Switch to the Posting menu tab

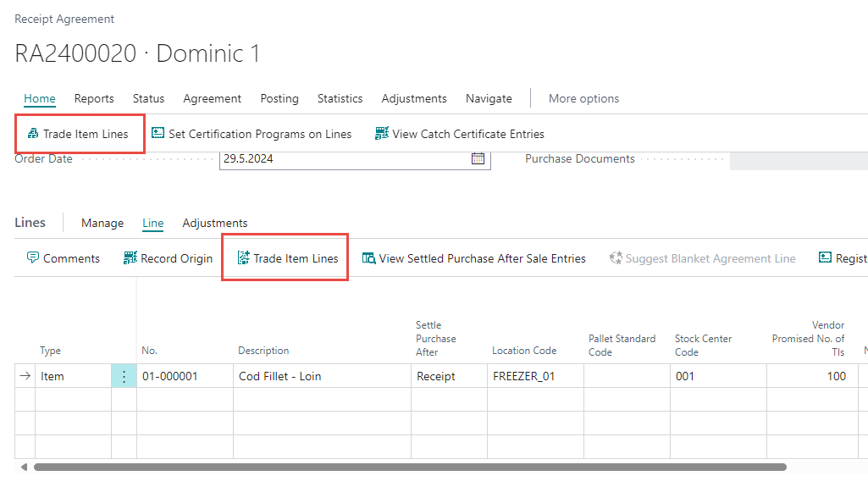click(x=279, y=98)
